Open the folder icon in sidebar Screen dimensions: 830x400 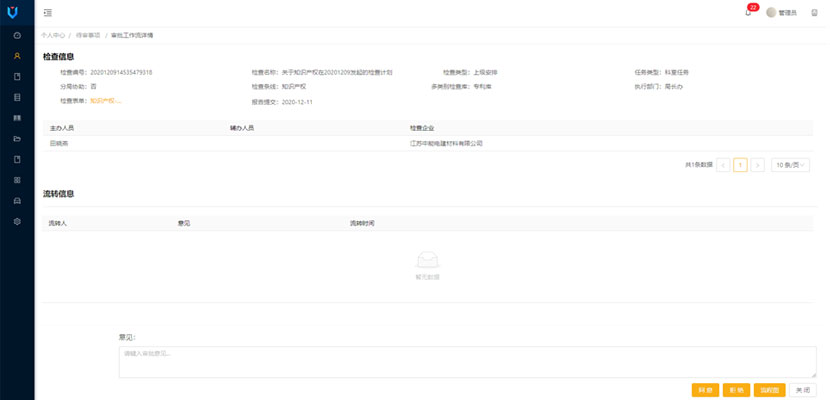point(17,139)
